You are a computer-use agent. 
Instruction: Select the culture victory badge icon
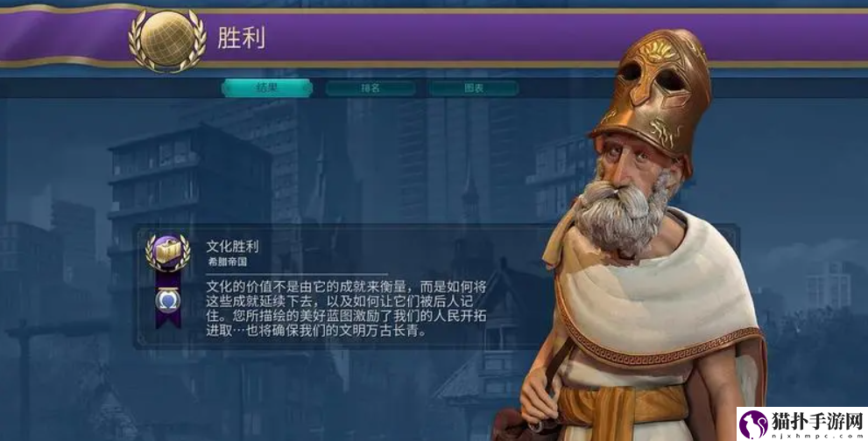(x=167, y=253)
